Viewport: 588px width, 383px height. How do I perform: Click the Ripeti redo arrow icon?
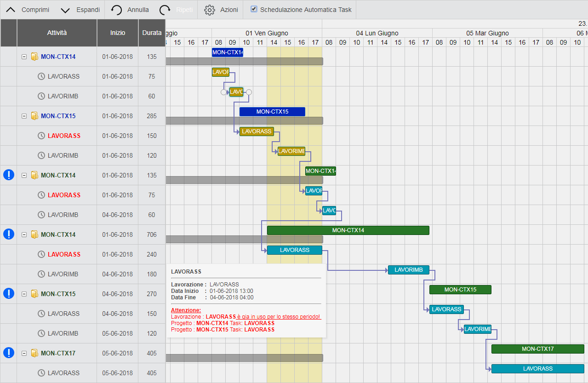point(165,10)
